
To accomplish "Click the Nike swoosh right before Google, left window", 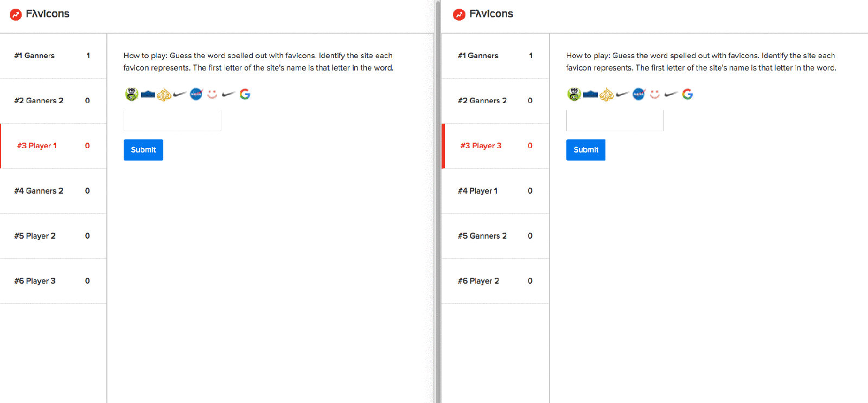I will point(228,94).
